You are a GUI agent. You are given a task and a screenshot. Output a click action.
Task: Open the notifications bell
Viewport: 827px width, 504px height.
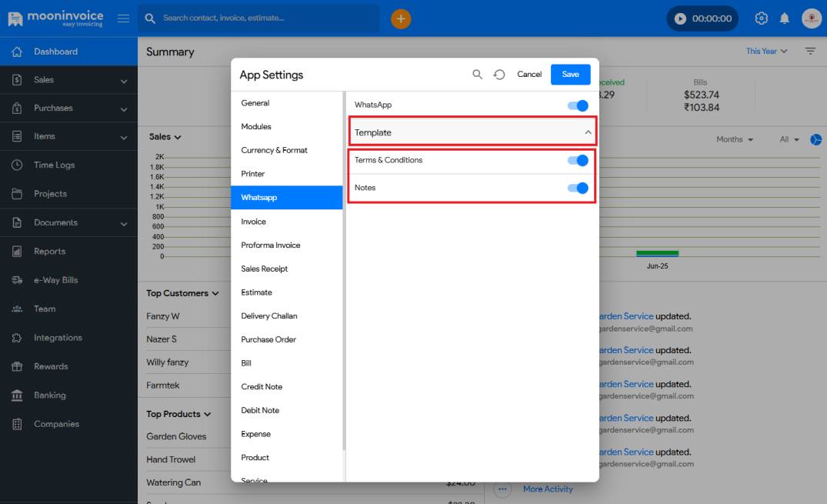coord(785,18)
